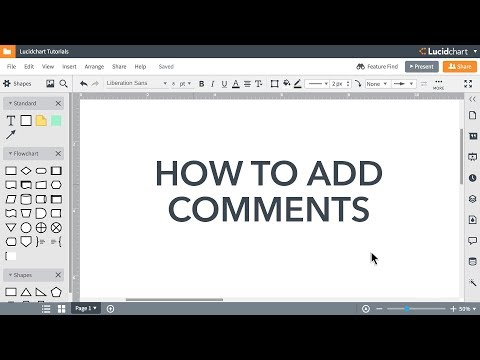Open the View menu
480x360 pixels.
tap(48, 67)
